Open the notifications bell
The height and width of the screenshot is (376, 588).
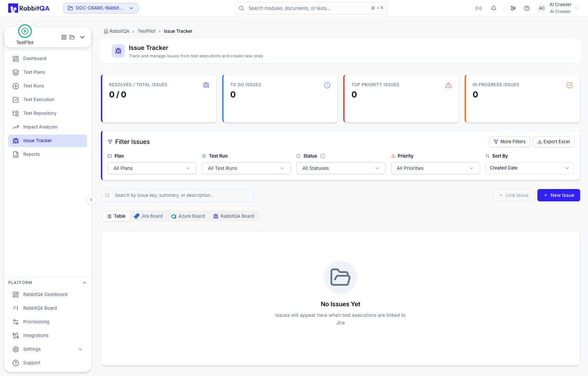point(494,8)
